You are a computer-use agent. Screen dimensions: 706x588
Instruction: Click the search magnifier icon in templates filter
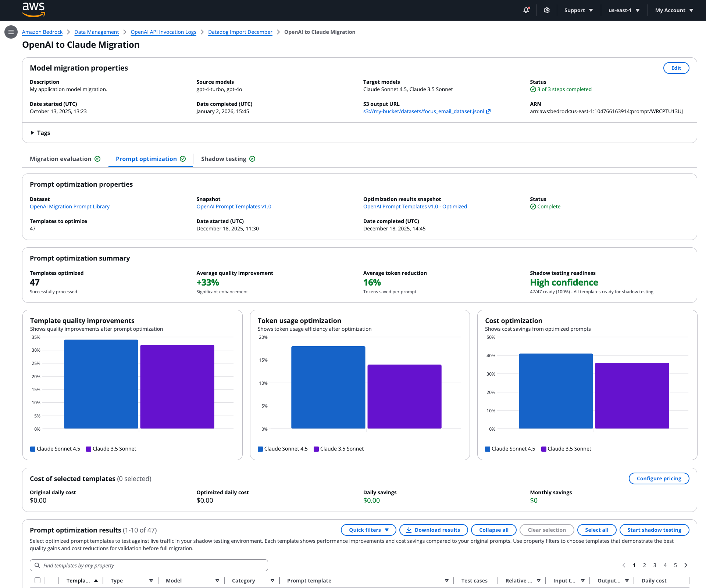click(37, 565)
